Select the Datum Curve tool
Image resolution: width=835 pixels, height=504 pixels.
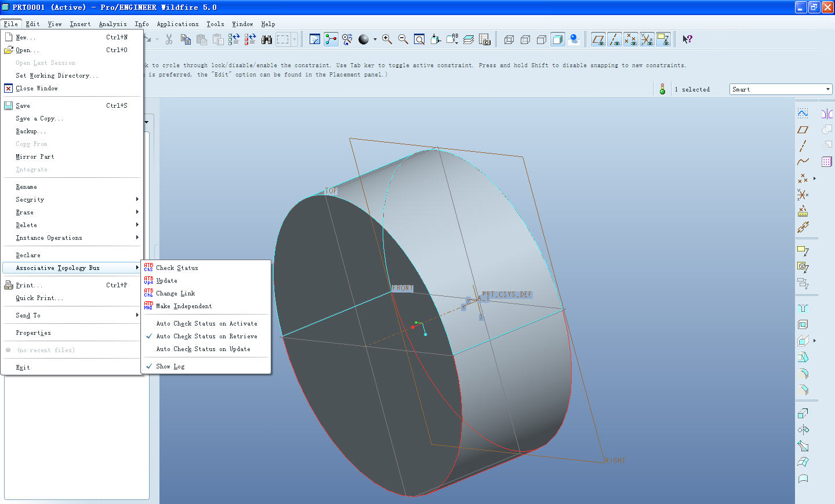click(x=803, y=162)
